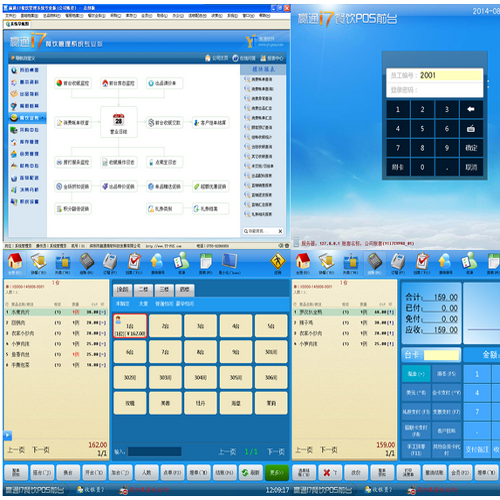Choose the 现金 cash payment button
This screenshot has width=500, height=500.
(416, 374)
